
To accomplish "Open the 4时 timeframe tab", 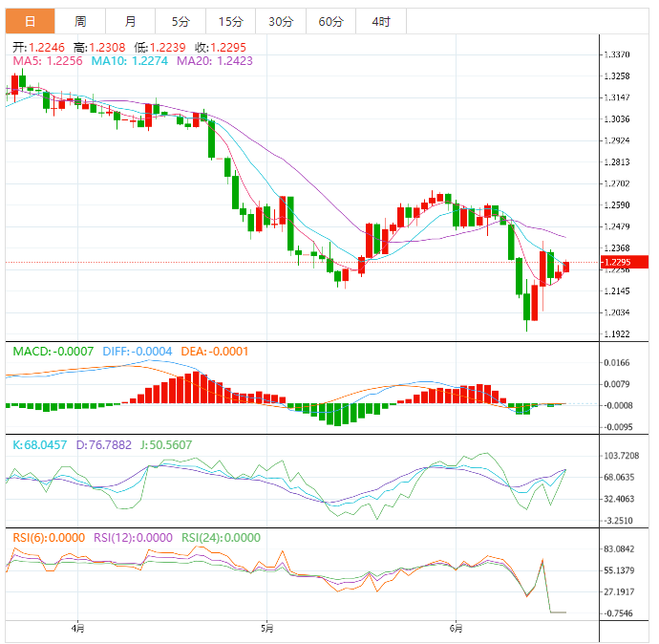I will pos(381,21).
